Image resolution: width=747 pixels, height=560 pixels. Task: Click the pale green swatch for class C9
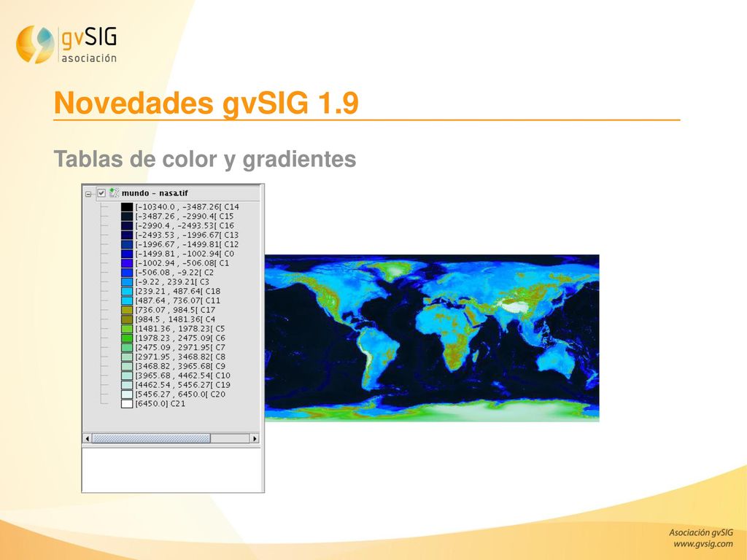[x=127, y=366]
